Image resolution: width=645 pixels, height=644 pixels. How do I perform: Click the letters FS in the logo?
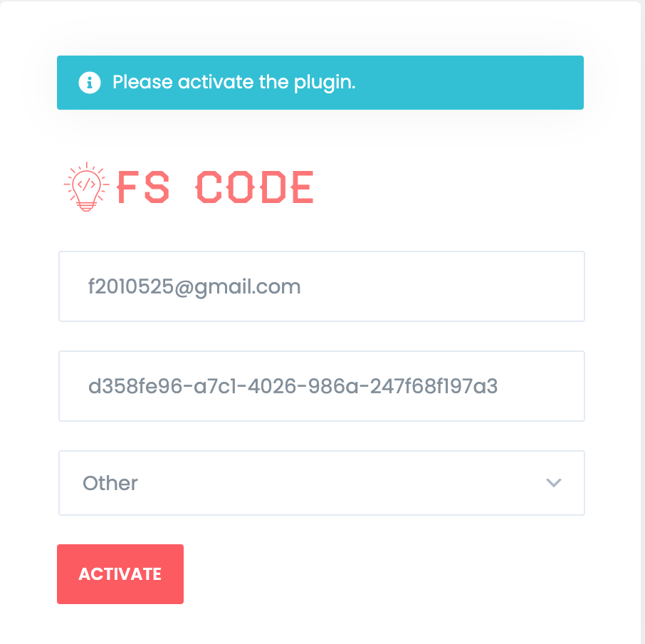[x=142, y=187]
